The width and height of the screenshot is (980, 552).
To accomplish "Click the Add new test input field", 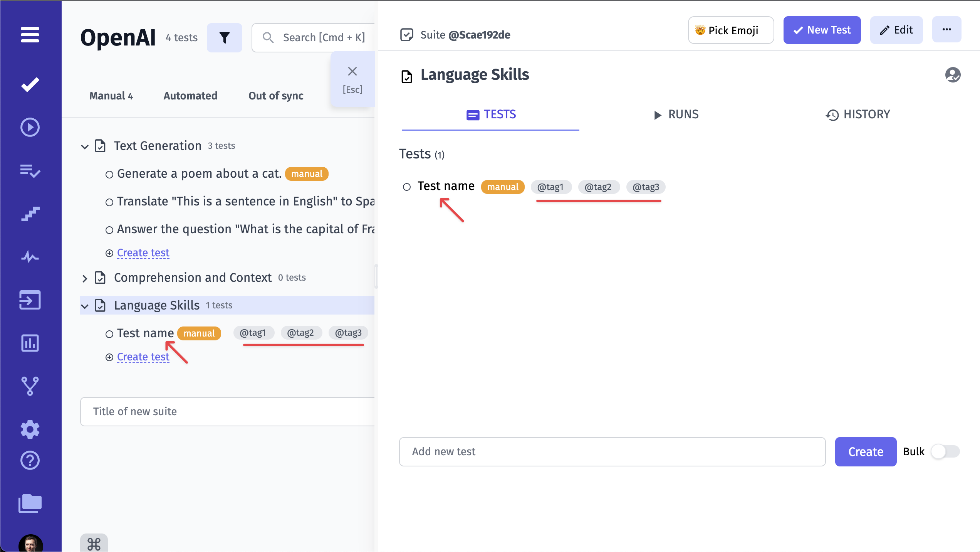I will [612, 452].
